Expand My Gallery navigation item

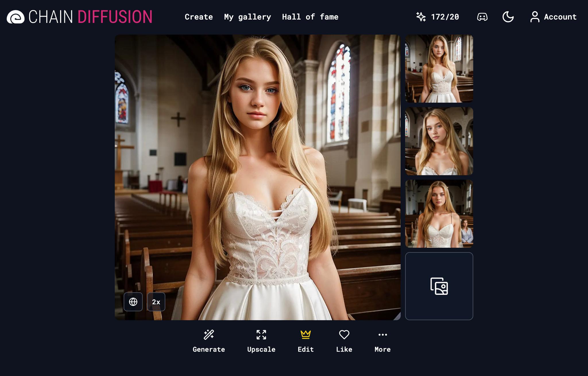[247, 17]
